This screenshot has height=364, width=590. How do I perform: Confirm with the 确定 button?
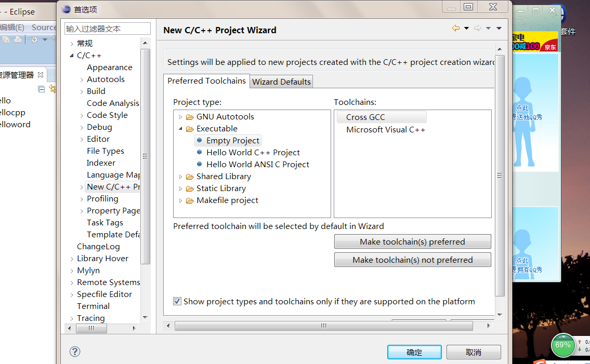(x=414, y=352)
